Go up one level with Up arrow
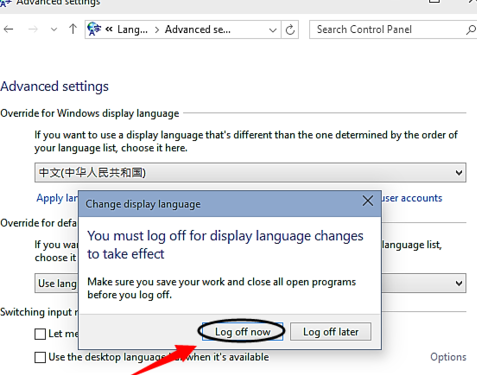477x375 pixels. 73,29
